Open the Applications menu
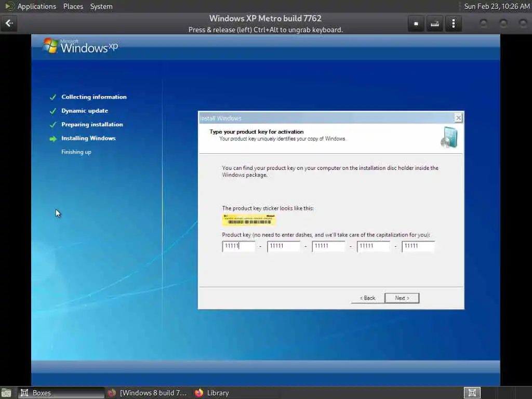 (x=37, y=6)
